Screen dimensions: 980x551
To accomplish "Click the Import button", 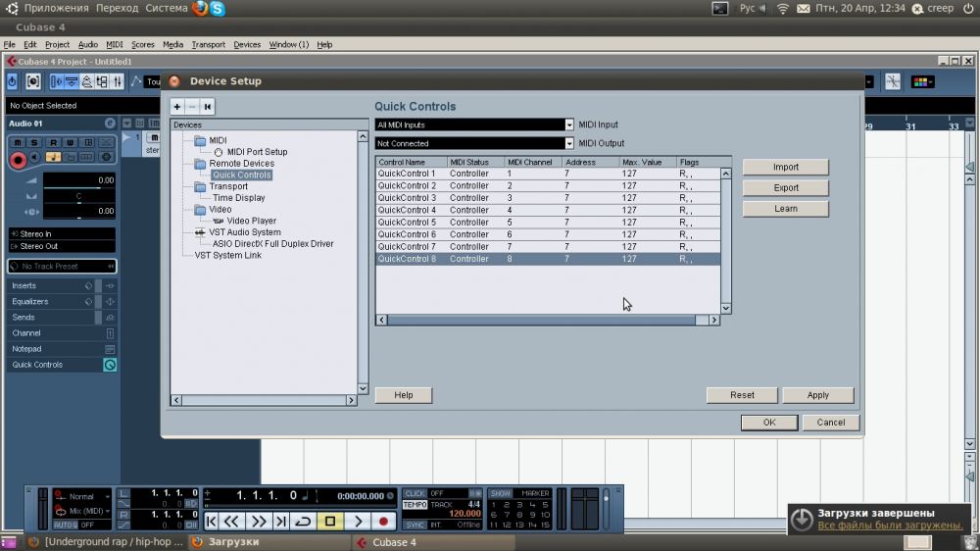I will pyautogui.click(x=786, y=167).
